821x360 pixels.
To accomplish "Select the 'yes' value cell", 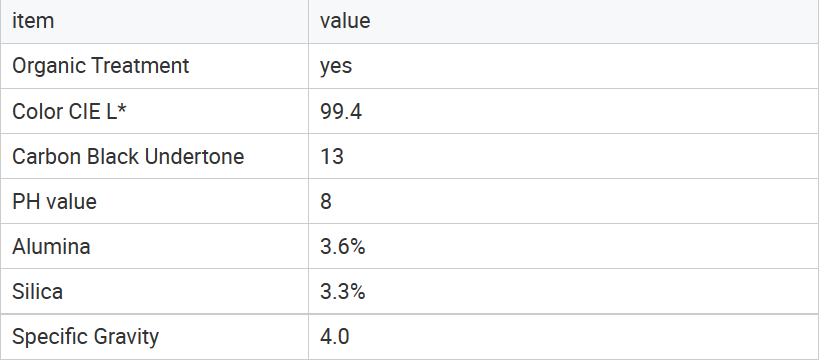I will click(564, 66).
